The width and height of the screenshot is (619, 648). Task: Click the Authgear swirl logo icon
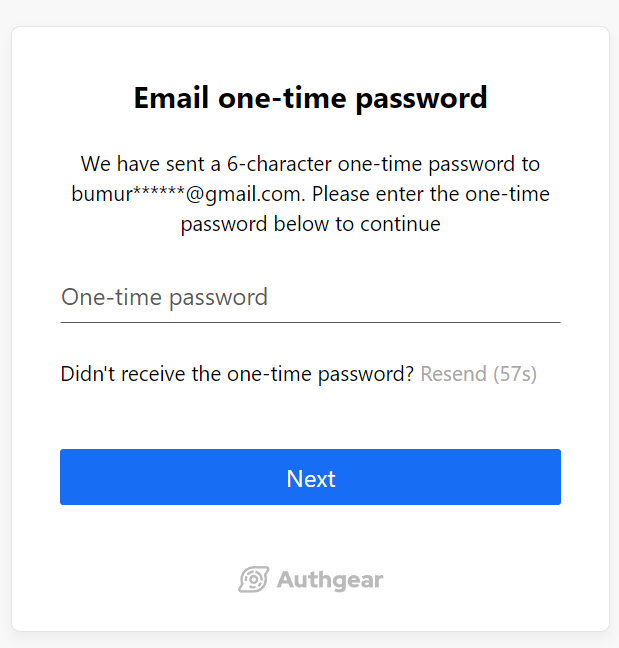pyautogui.click(x=253, y=579)
